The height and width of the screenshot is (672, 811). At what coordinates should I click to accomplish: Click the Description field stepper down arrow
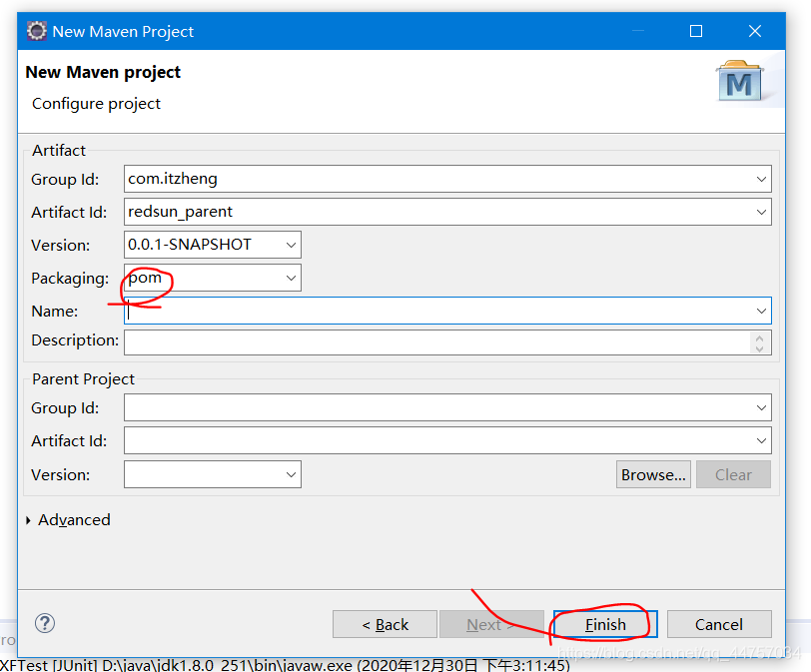(759, 348)
